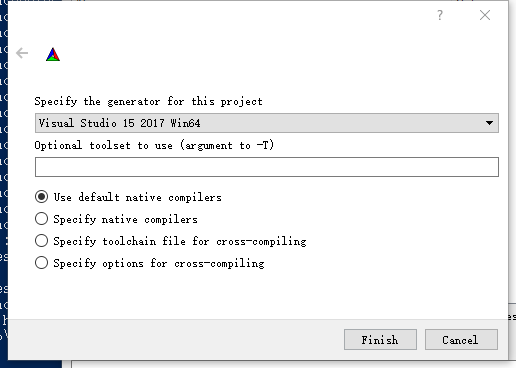
Task: Click the Cancel button
Action: click(x=461, y=340)
